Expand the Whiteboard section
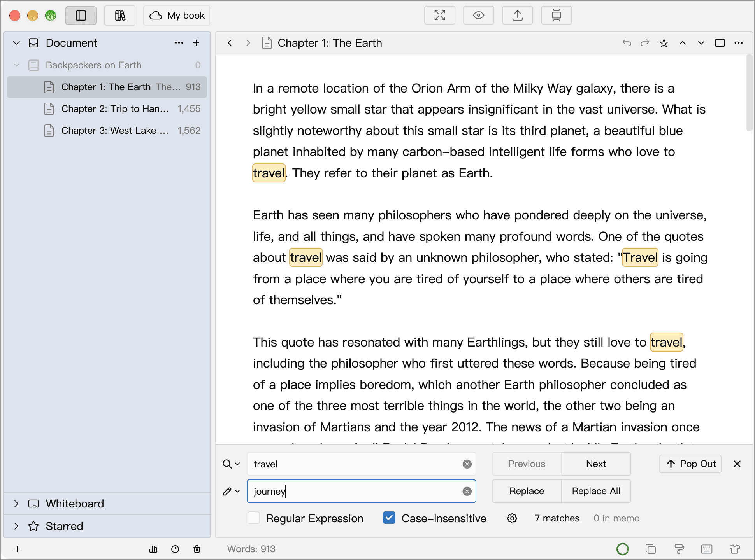The width and height of the screenshot is (755, 560). [16, 504]
